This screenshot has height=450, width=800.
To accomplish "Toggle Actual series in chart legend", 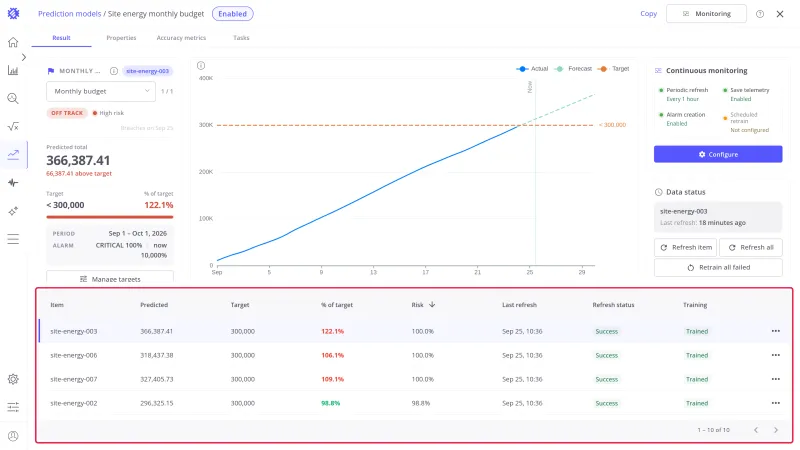I will tap(533, 68).
